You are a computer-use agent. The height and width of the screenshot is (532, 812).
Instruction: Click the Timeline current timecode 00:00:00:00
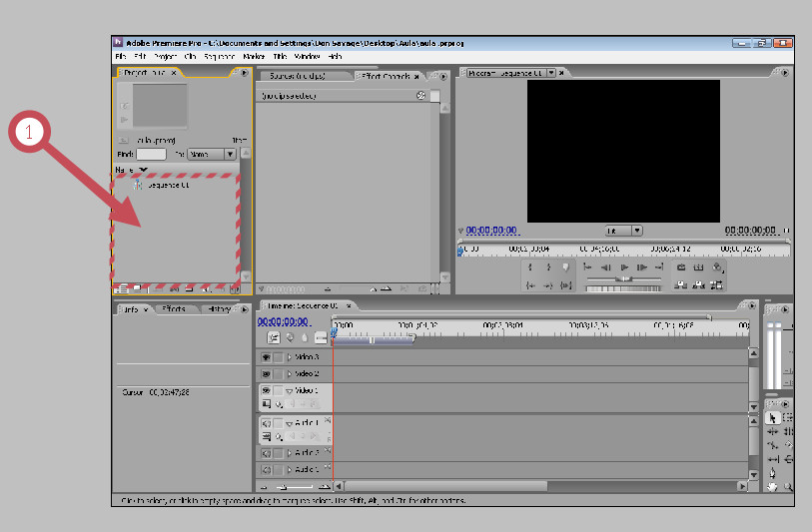[x=283, y=321]
